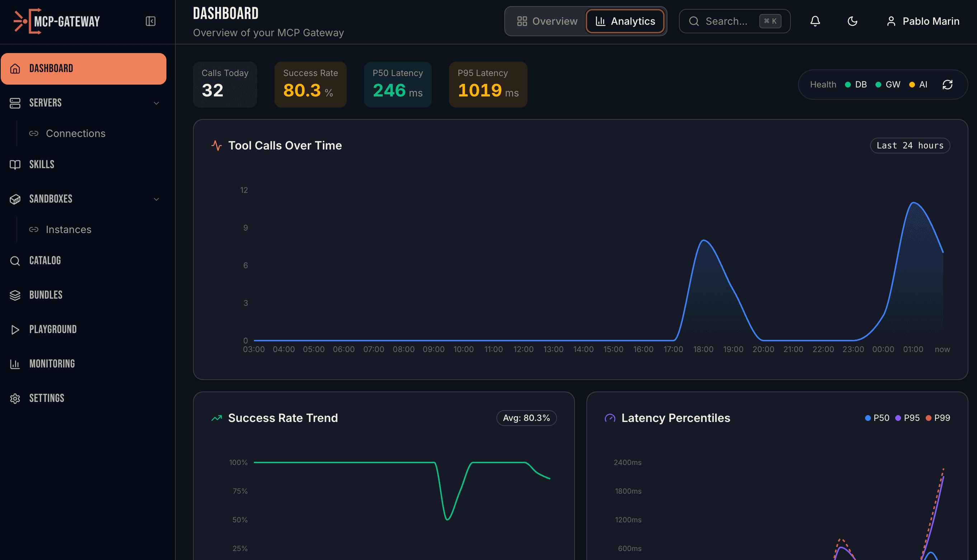Click the notifications bell
Image resolution: width=977 pixels, height=560 pixels.
click(815, 21)
